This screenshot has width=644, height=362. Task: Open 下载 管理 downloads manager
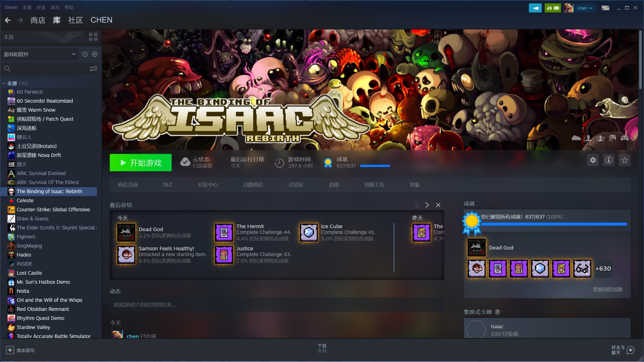tap(322, 348)
